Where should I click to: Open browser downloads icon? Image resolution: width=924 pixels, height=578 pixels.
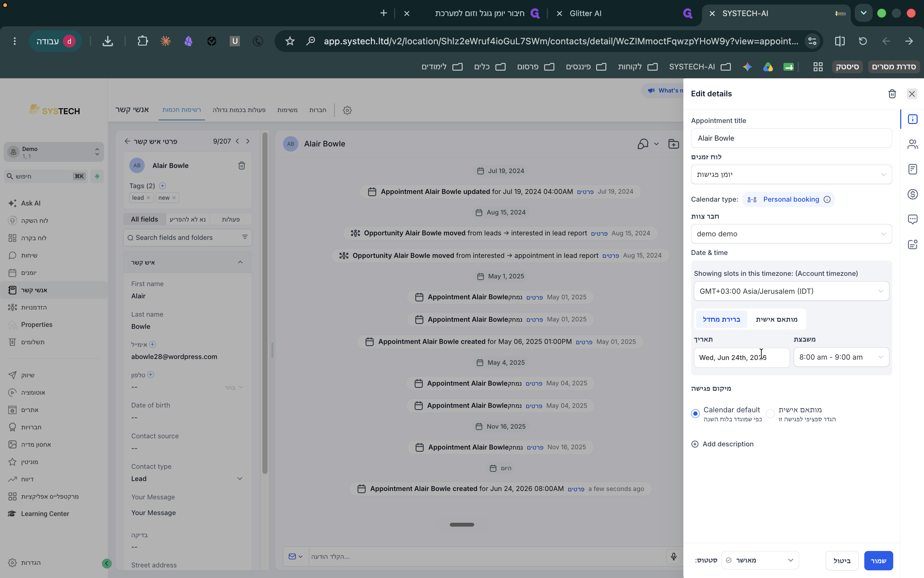108,41
